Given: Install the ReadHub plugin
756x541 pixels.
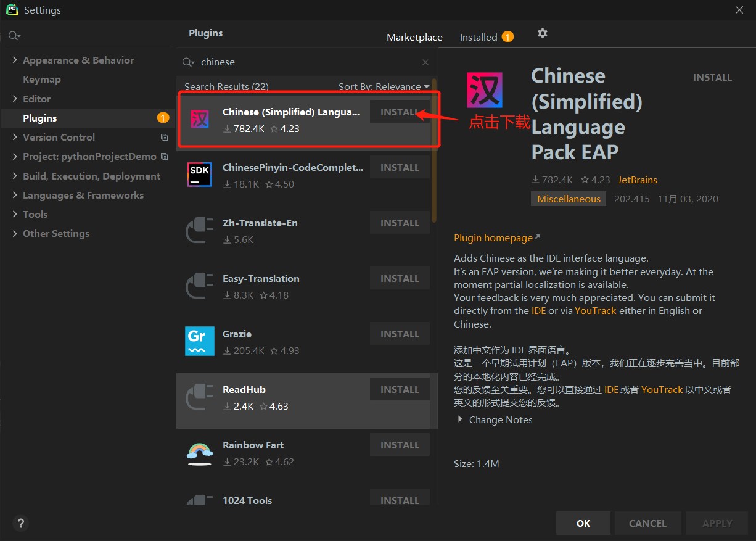Looking at the screenshot, I should pyautogui.click(x=400, y=389).
